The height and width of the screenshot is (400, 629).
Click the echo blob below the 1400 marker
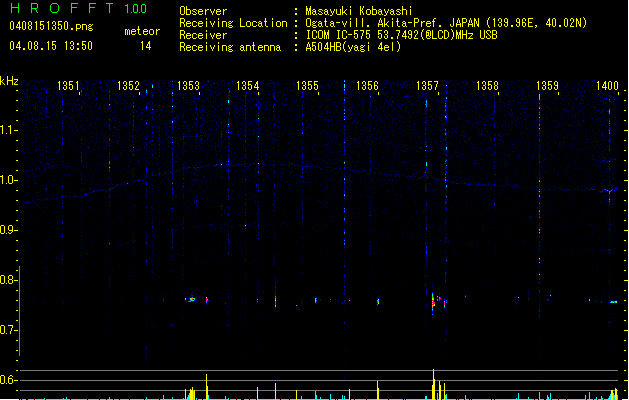[613, 302]
